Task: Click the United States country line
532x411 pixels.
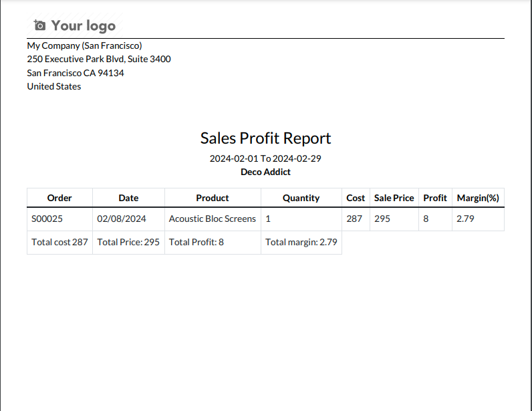Action: tap(54, 86)
